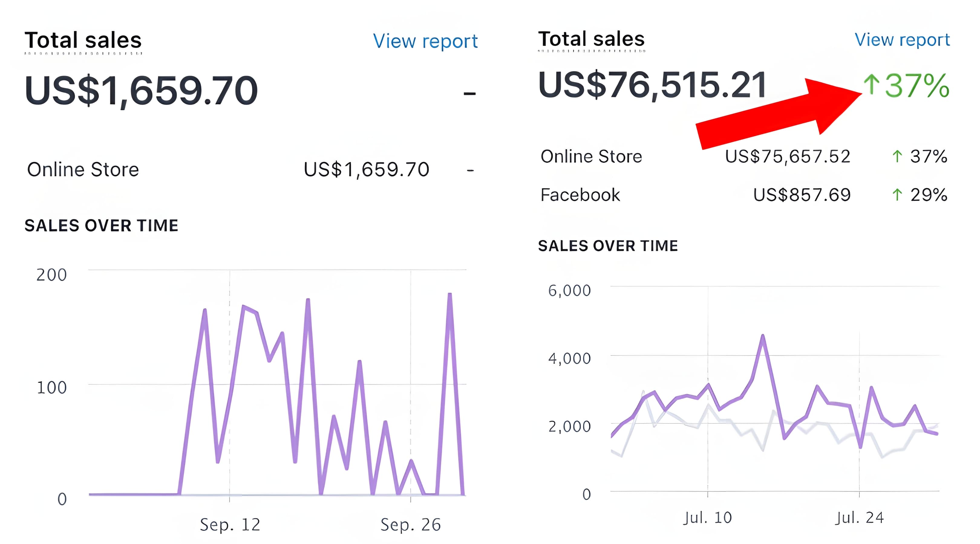Click the large green up arrow beside 37%
Image resolution: width=980 pixels, height=544 pixels.
(x=871, y=84)
